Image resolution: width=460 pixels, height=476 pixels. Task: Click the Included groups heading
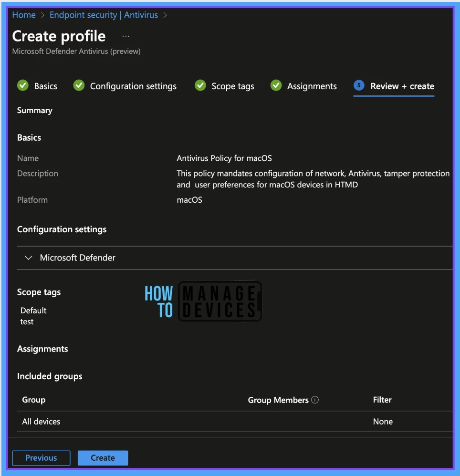50,376
